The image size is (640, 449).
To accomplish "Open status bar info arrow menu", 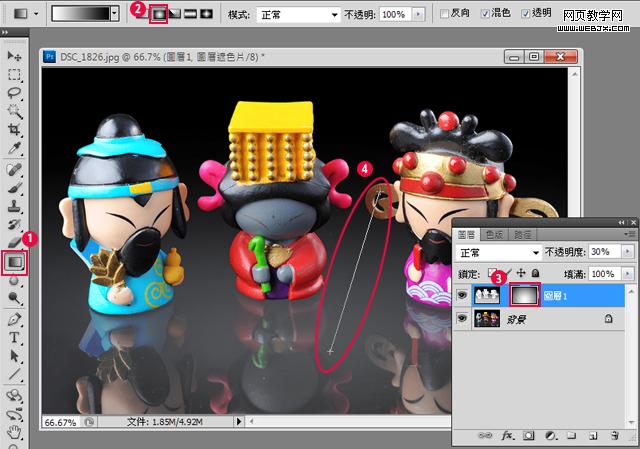I will (x=239, y=421).
